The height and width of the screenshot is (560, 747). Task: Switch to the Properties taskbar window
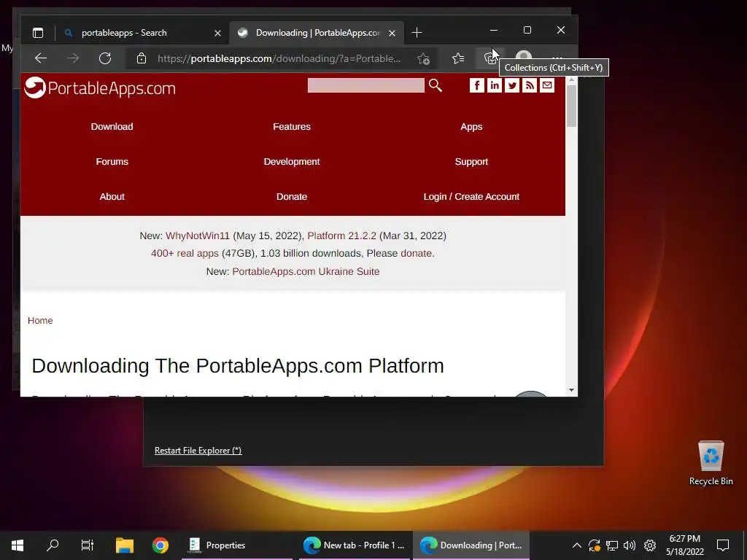(x=237, y=545)
